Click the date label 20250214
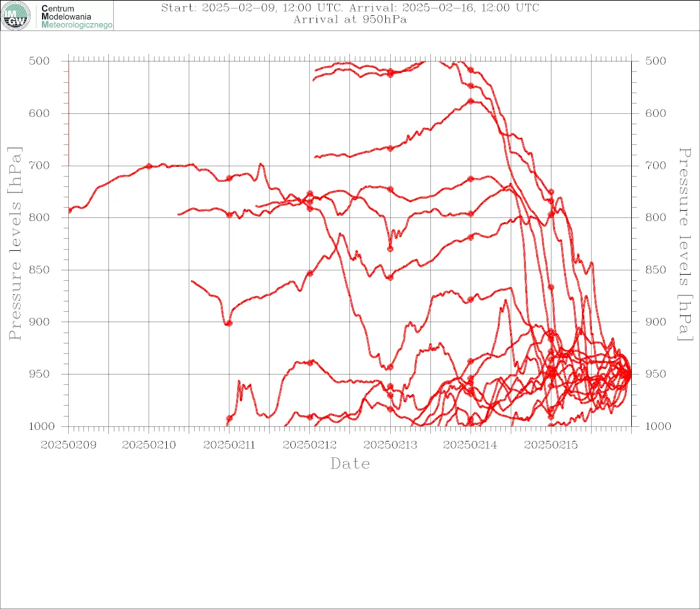The height and width of the screenshot is (609, 700). 470,445
